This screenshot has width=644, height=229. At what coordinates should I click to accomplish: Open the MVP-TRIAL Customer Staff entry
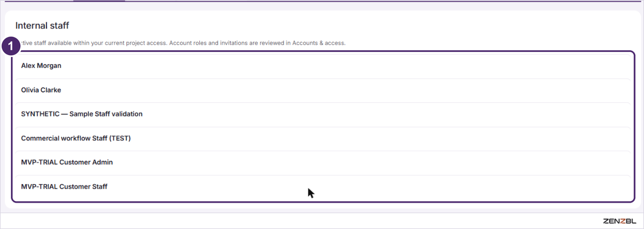323,187
